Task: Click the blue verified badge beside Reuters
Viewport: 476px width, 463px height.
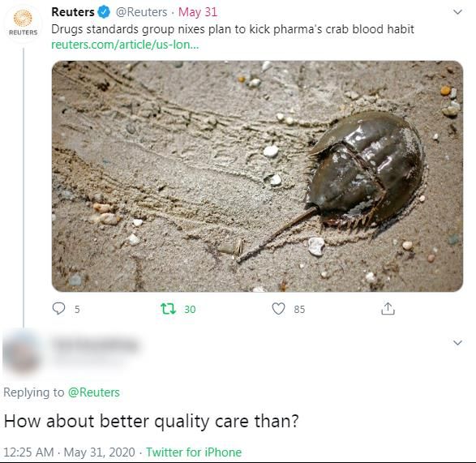Action: point(104,12)
